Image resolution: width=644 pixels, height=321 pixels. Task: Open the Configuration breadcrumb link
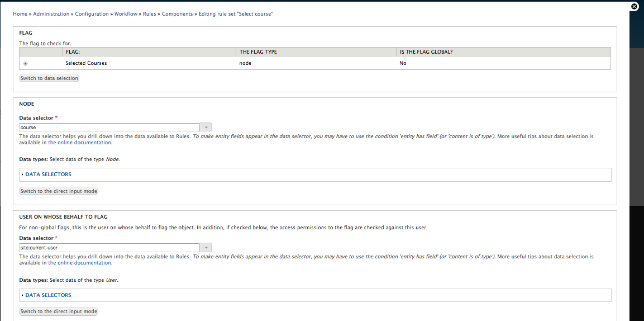92,14
